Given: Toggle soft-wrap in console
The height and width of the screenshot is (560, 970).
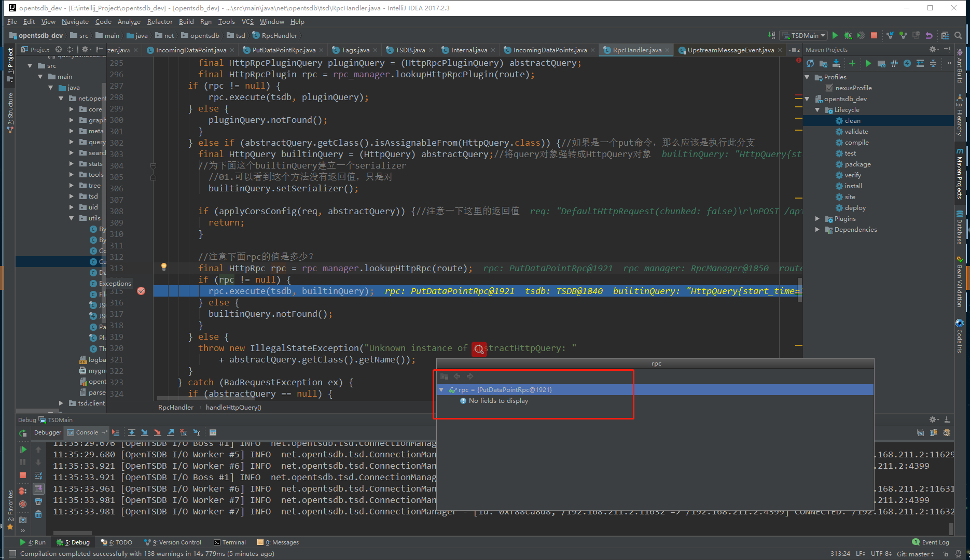Looking at the screenshot, I should pyautogui.click(x=38, y=475).
